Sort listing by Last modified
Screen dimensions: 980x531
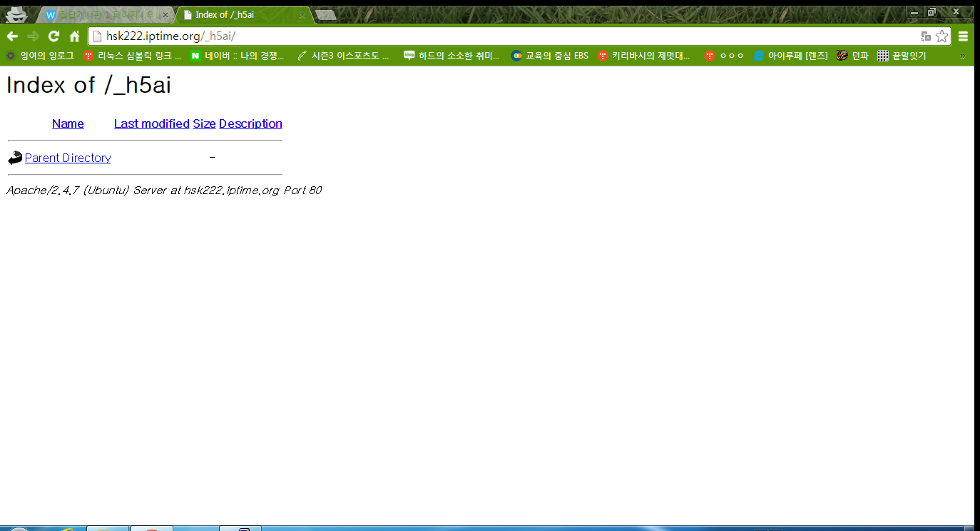pos(151,123)
